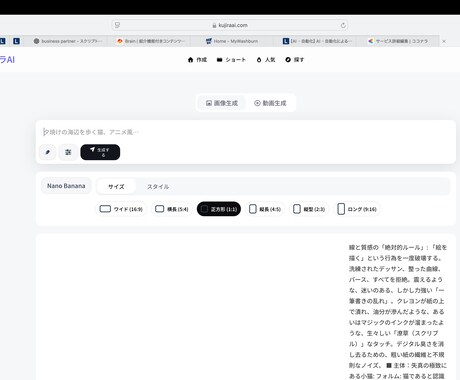Image resolution: width=460 pixels, height=380 pixels.
Task: Select the 画像生成 mode tab
Action: tap(222, 103)
